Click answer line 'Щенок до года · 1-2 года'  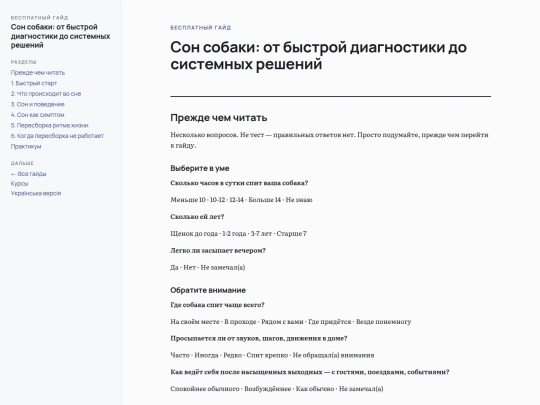pos(238,233)
